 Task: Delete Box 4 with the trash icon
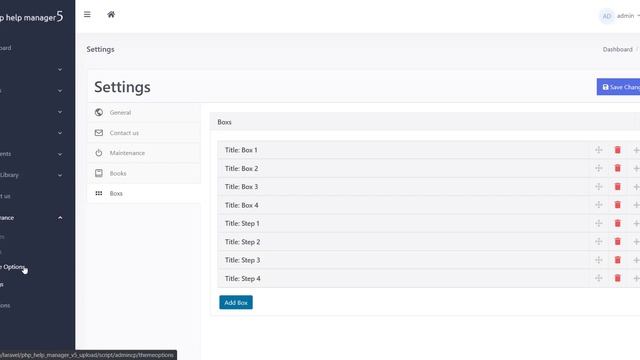tap(618, 205)
